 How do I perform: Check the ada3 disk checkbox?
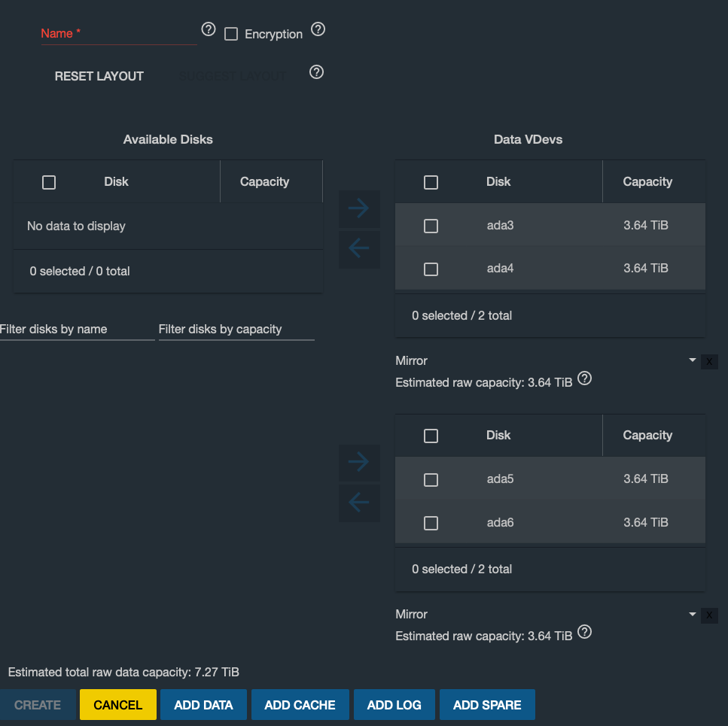(x=431, y=226)
